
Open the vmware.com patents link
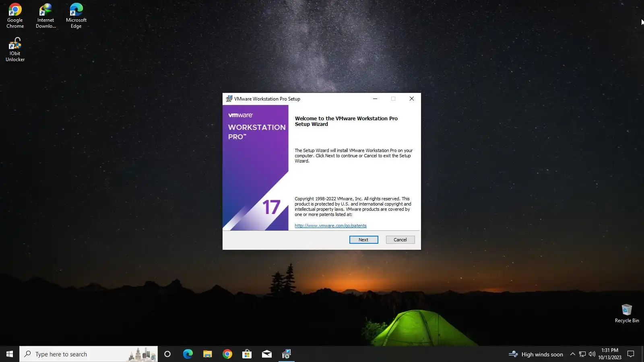330,226
